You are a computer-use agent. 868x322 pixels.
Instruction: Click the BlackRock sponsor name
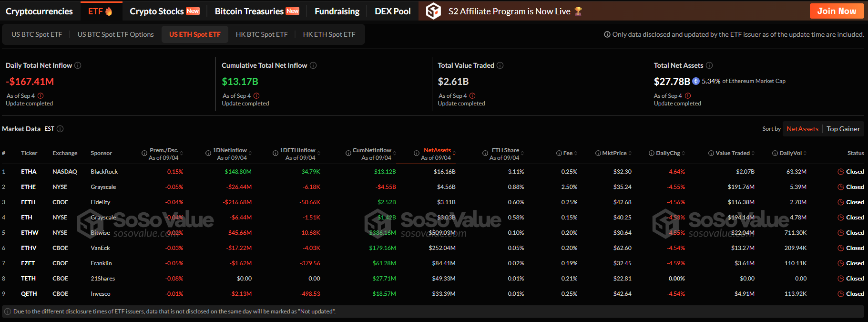[x=104, y=172]
